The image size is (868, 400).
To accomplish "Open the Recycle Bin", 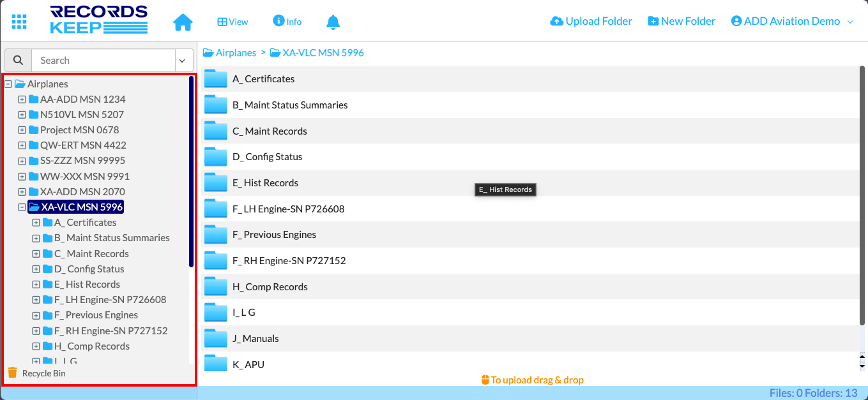I will (x=37, y=373).
